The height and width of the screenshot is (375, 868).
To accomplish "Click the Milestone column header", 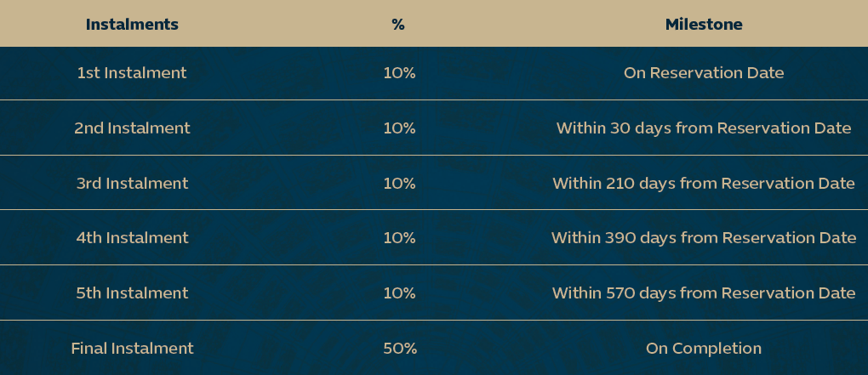I will point(704,25).
